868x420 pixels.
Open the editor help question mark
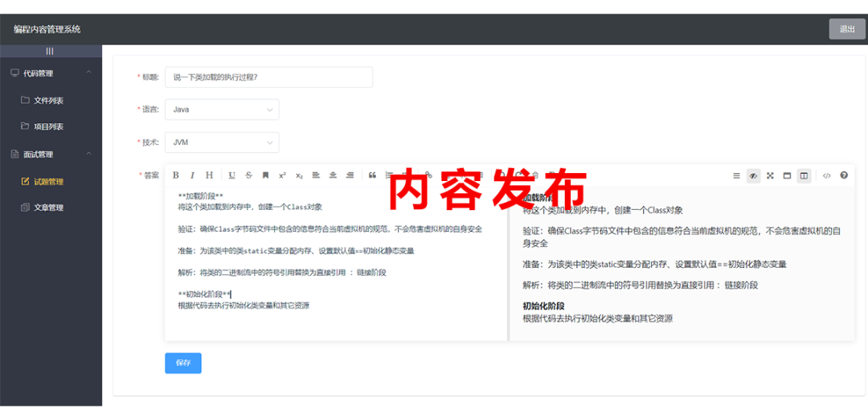pos(844,175)
